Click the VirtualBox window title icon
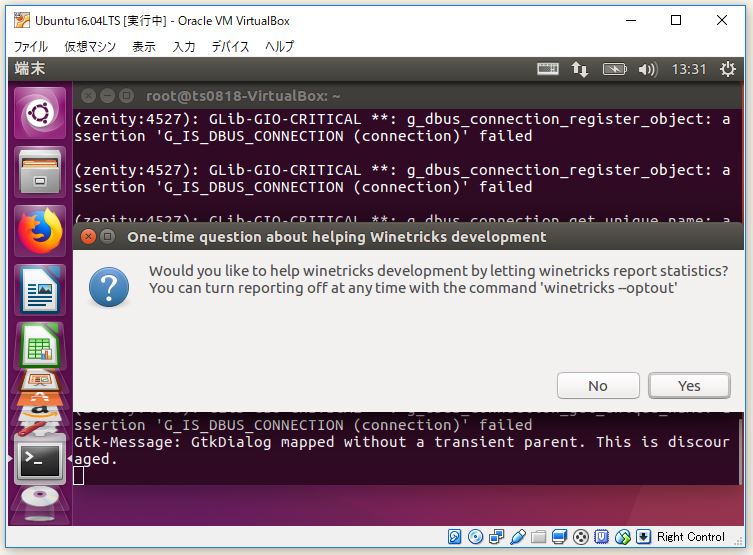 pyautogui.click(x=22, y=21)
